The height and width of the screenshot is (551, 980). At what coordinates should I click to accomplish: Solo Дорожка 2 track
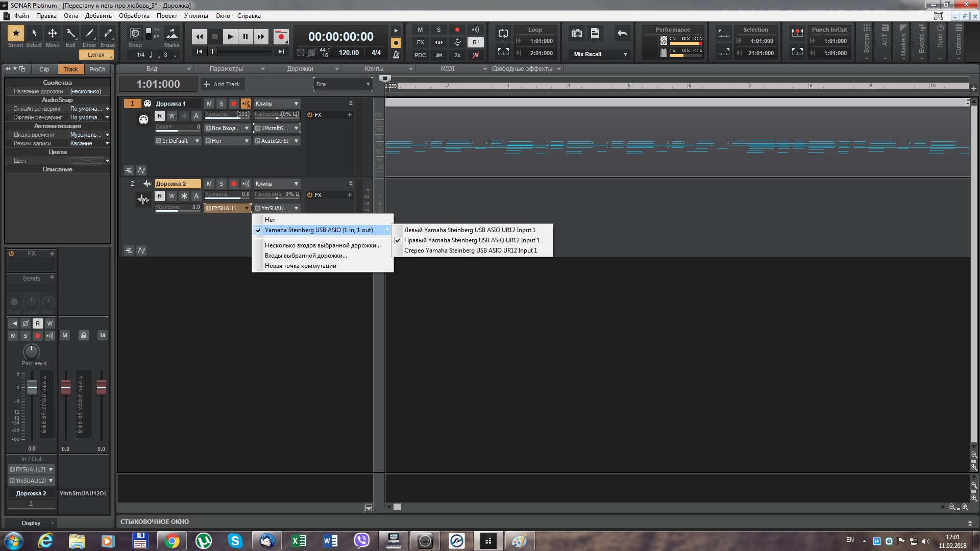point(221,184)
